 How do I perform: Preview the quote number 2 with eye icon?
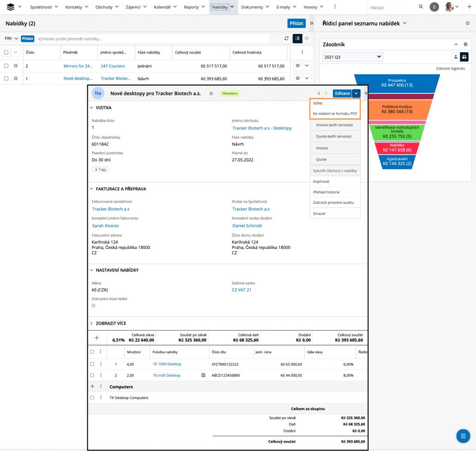pyautogui.click(x=297, y=66)
